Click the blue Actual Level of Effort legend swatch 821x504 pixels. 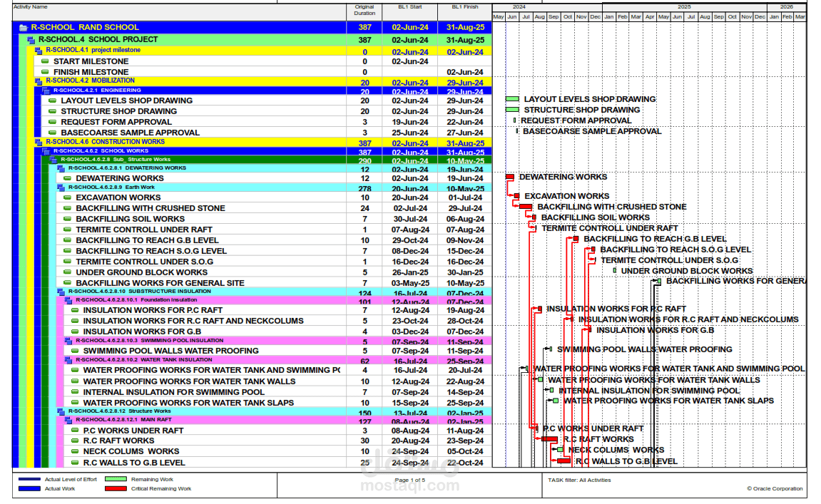tap(29, 479)
